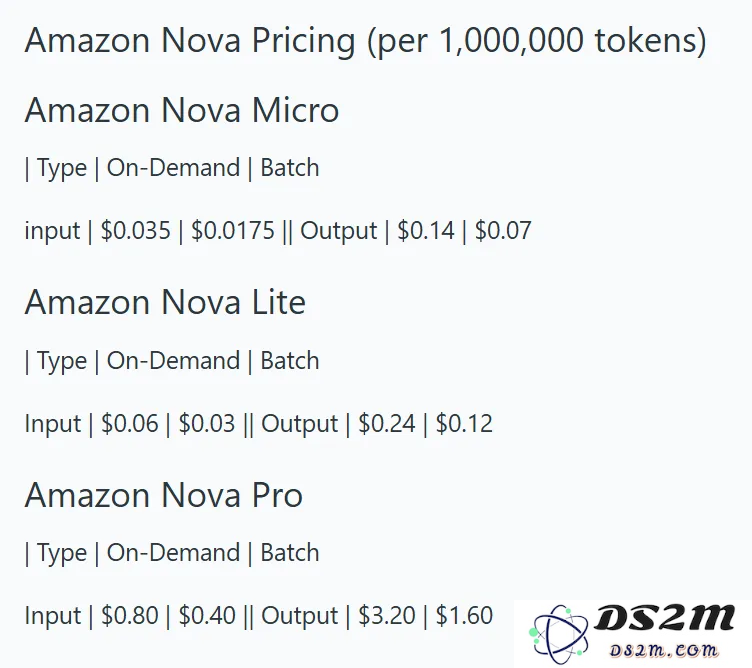
Task: Click Nova Micro output price $0.14
Action: (x=426, y=230)
